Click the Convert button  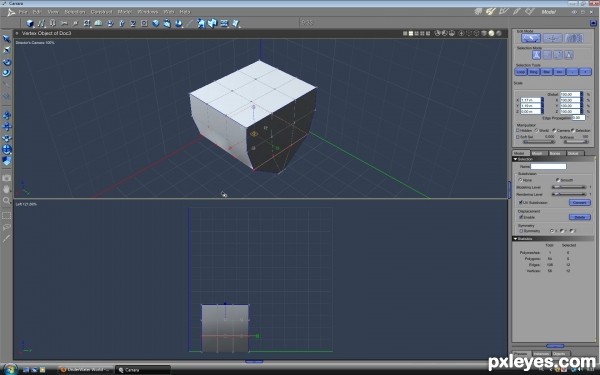580,202
